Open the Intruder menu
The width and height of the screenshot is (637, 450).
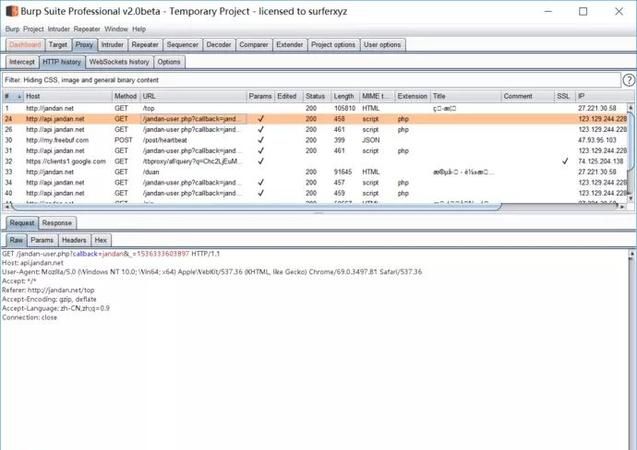point(59,29)
